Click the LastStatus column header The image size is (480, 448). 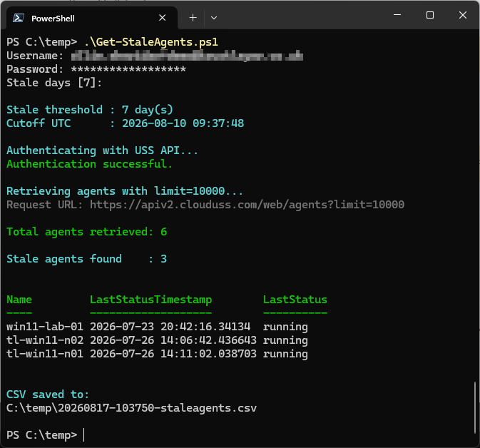pyautogui.click(x=295, y=300)
